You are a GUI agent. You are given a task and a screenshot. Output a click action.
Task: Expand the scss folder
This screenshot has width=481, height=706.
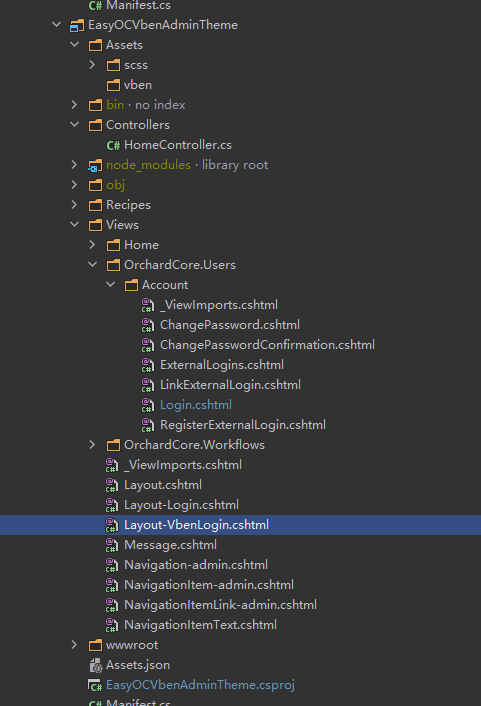pyautogui.click(x=92, y=65)
